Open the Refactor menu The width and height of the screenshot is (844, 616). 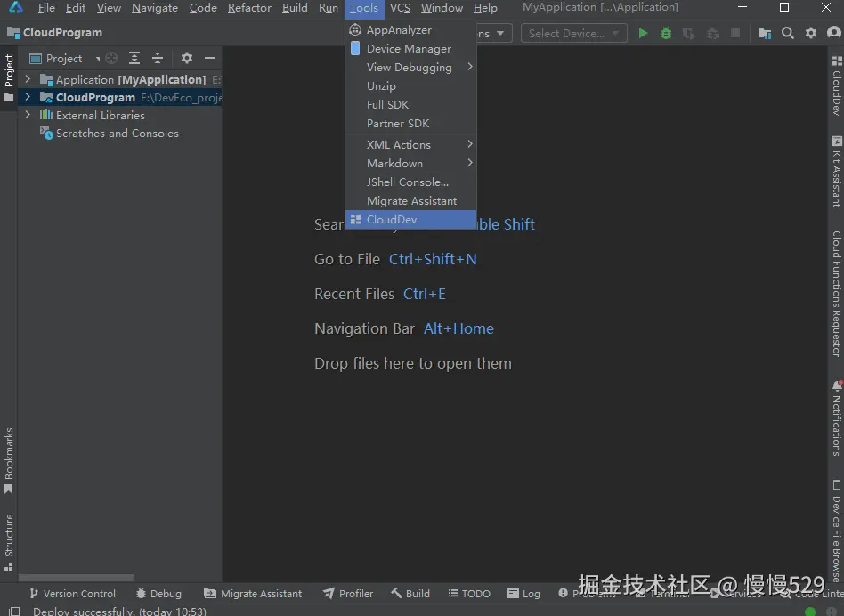249,8
